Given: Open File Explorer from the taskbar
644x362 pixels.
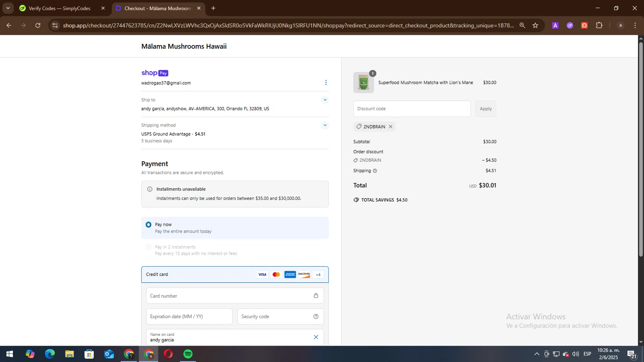Looking at the screenshot, I should (70, 354).
